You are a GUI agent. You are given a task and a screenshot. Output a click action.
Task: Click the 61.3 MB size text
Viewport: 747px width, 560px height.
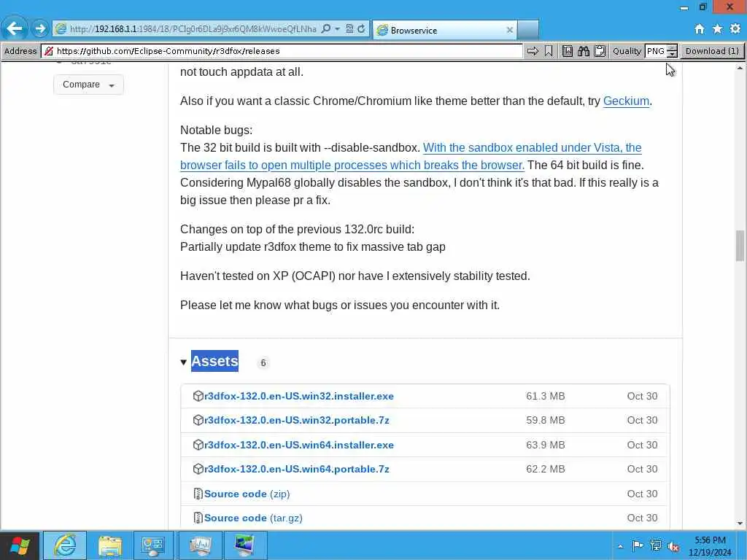coord(546,396)
